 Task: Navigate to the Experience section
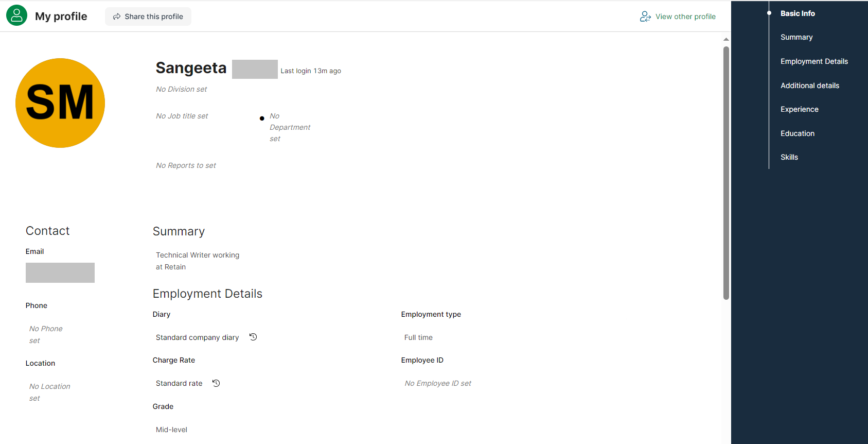[x=799, y=109]
